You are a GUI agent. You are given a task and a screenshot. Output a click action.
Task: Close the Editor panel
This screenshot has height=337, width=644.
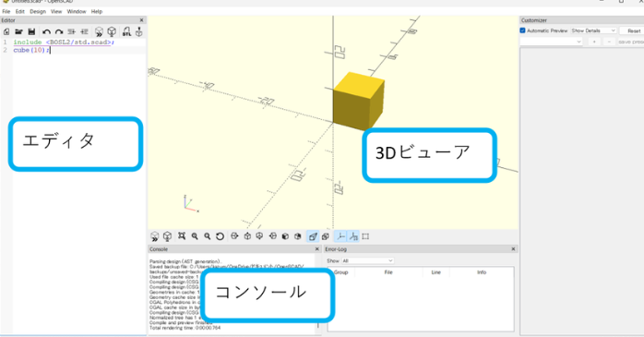click(x=142, y=20)
